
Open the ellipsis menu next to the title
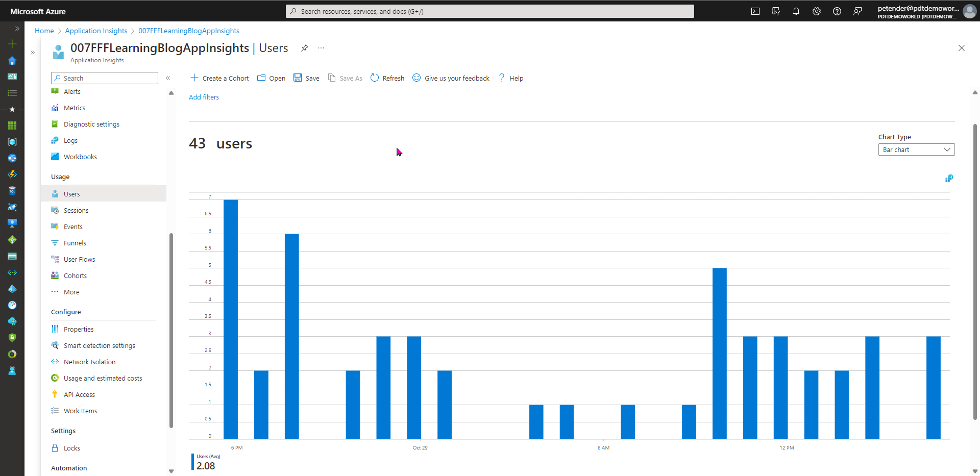click(321, 48)
